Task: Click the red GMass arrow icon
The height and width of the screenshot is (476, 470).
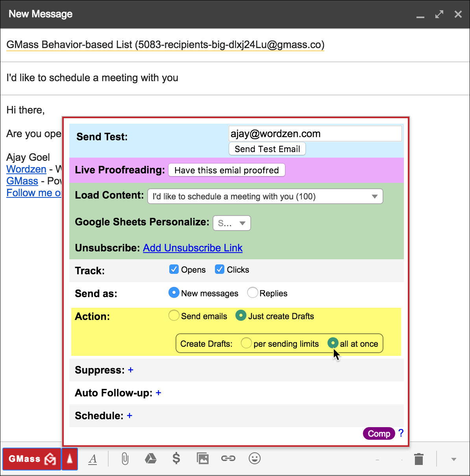Action: 70,459
